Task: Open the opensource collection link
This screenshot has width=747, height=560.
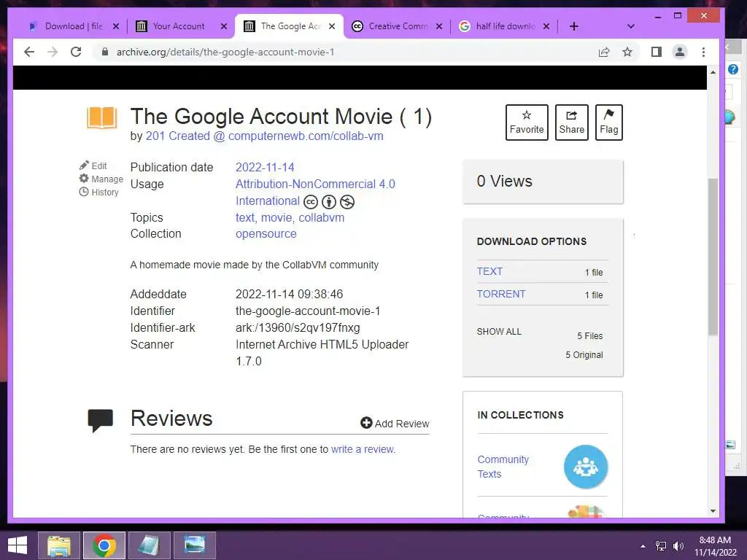Action: pos(266,234)
